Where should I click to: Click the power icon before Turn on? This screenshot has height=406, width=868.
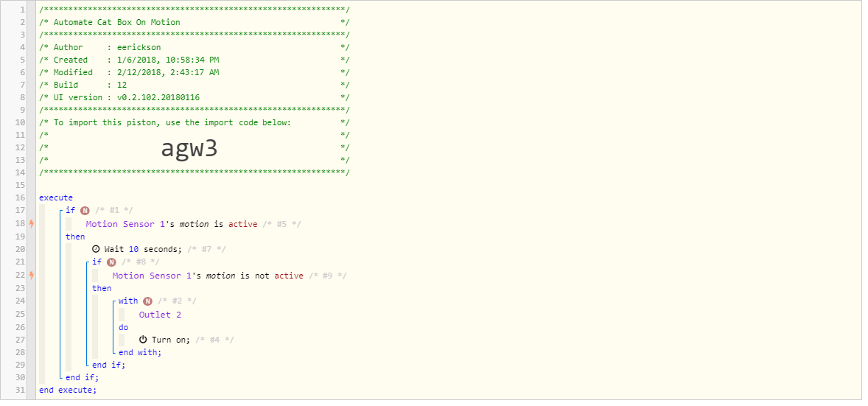pos(143,340)
